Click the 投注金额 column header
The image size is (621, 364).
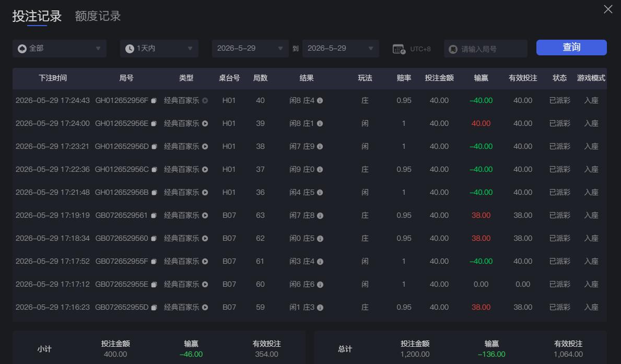point(439,78)
